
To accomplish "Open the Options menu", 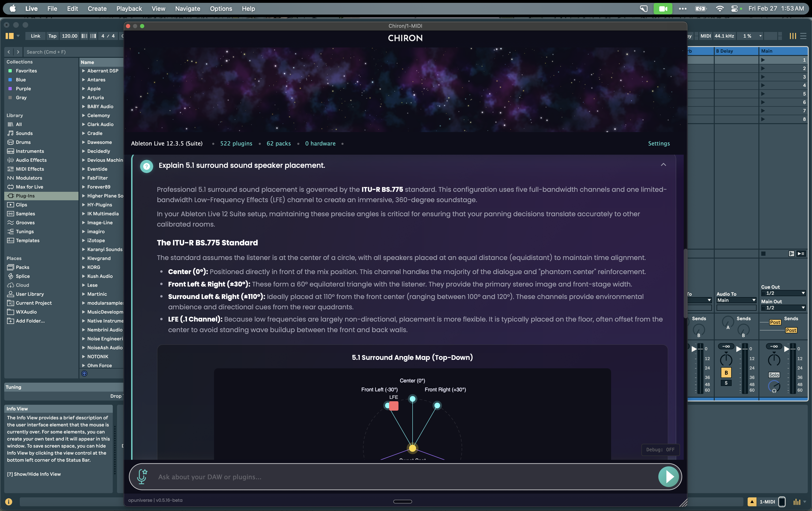I will click(x=221, y=8).
